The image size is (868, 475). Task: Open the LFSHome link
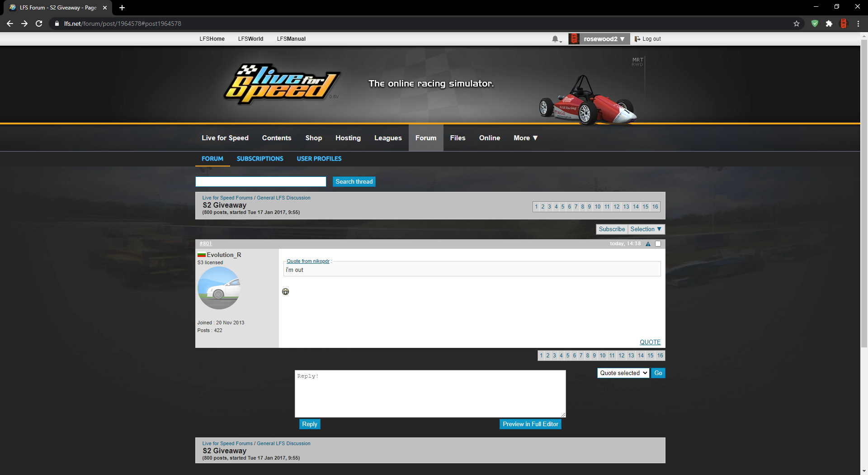(x=212, y=39)
